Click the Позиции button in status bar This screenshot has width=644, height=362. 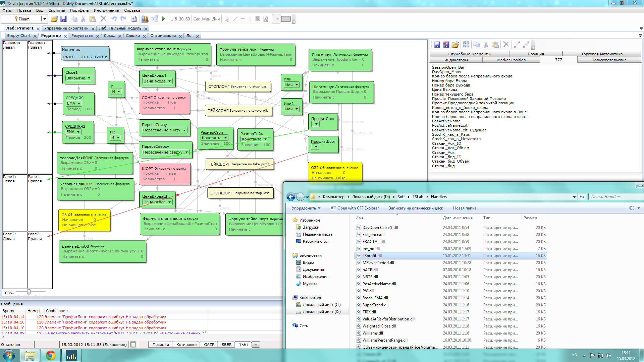pos(161,345)
